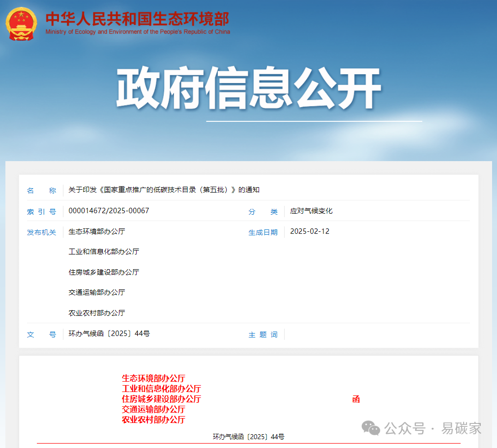Click 农业农村部办公厅 in publisher list
The height and width of the screenshot is (448, 497).
point(96,313)
